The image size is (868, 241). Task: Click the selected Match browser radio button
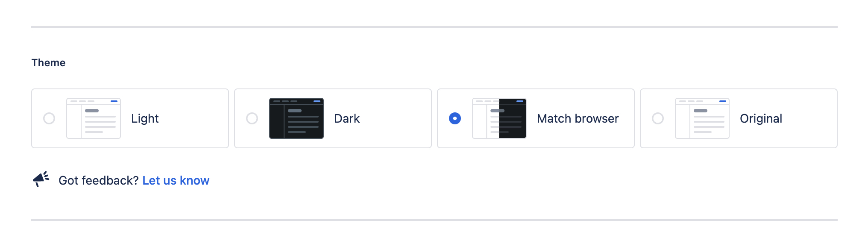coord(455,118)
